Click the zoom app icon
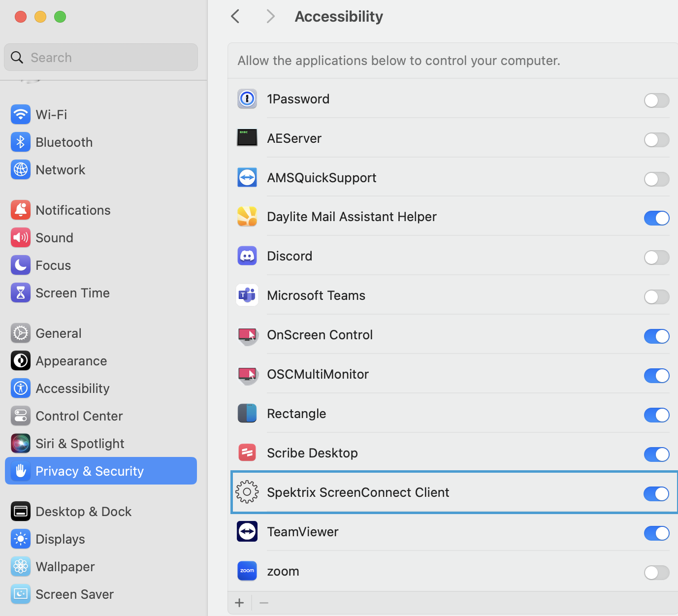678x616 pixels. coord(247,571)
